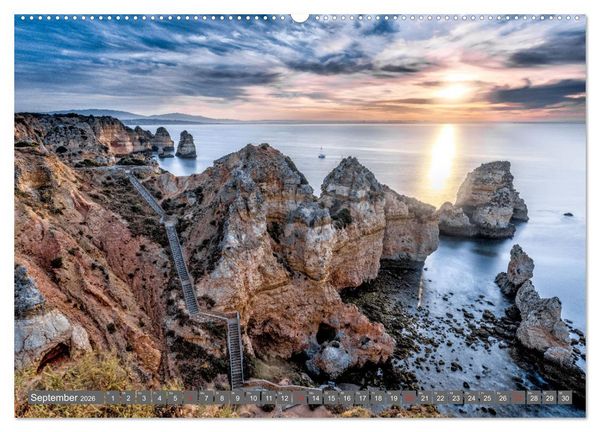The width and height of the screenshot is (600, 432).
Task: Click the red Sunday cell between 12 and 14
Action: (300, 398)
